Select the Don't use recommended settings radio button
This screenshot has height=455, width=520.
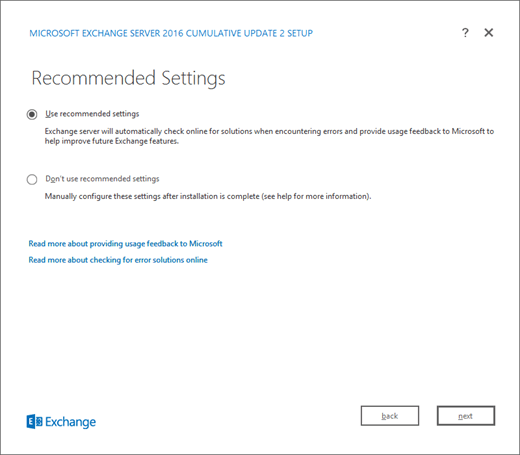[x=32, y=179]
